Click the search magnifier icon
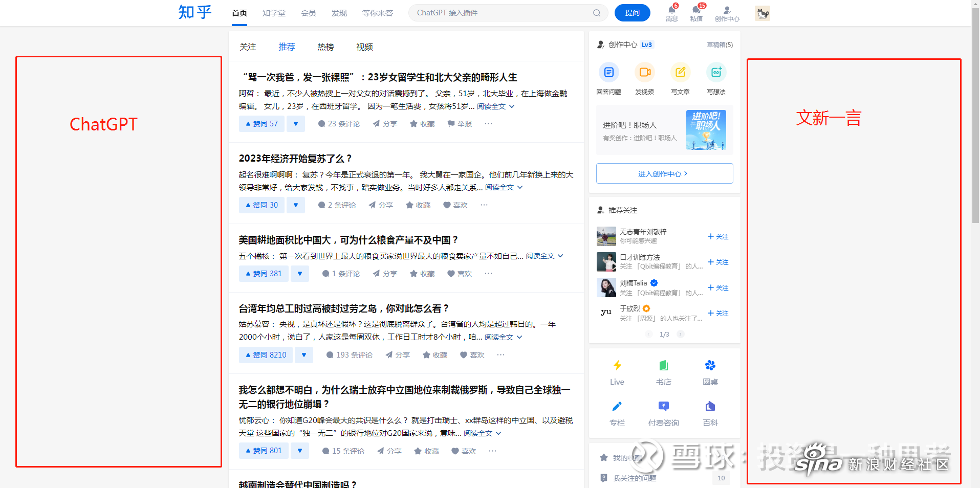The width and height of the screenshot is (980, 488). coord(597,13)
